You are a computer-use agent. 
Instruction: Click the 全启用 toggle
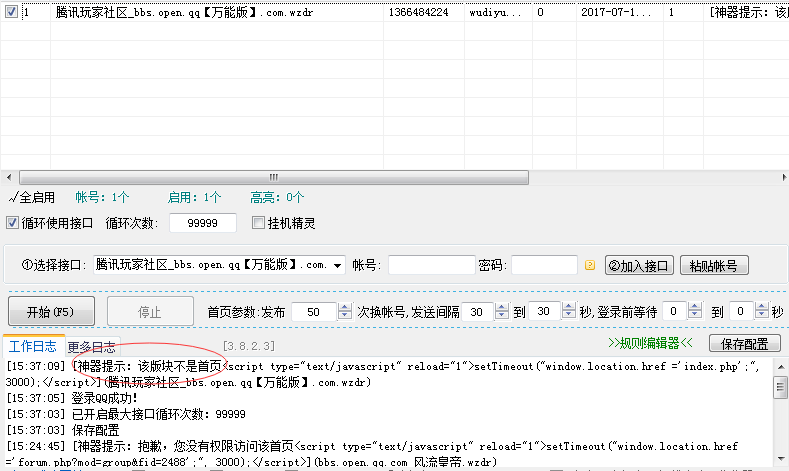point(32,197)
